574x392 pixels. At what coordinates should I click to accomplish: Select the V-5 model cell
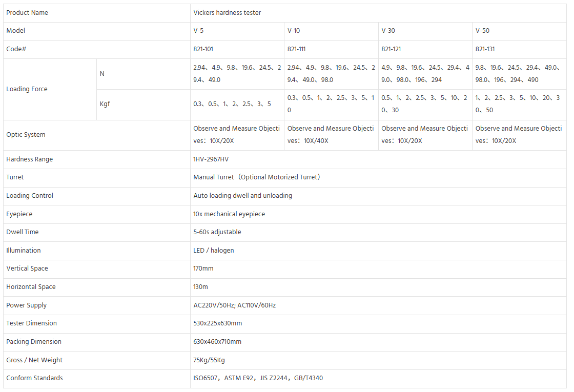[198, 31]
